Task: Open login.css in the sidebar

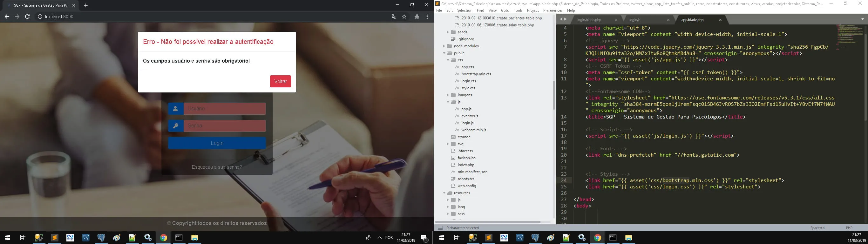Action: pos(468,81)
